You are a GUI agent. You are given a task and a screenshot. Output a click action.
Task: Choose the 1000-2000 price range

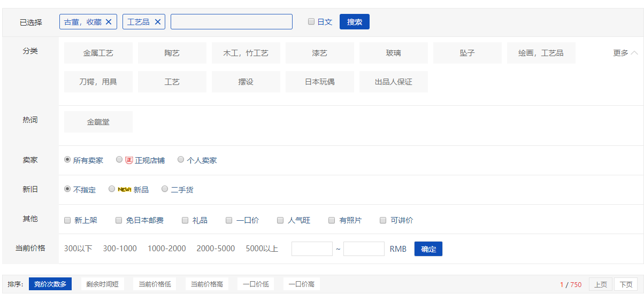tap(167, 249)
